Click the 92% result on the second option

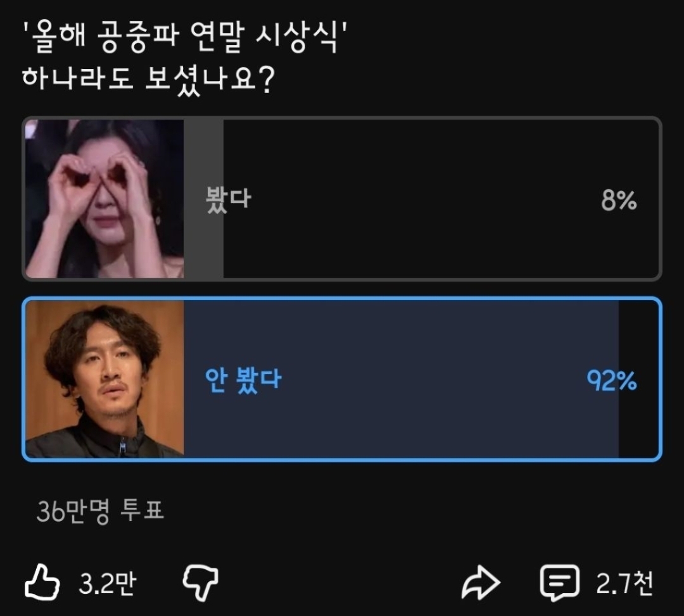[612, 380]
